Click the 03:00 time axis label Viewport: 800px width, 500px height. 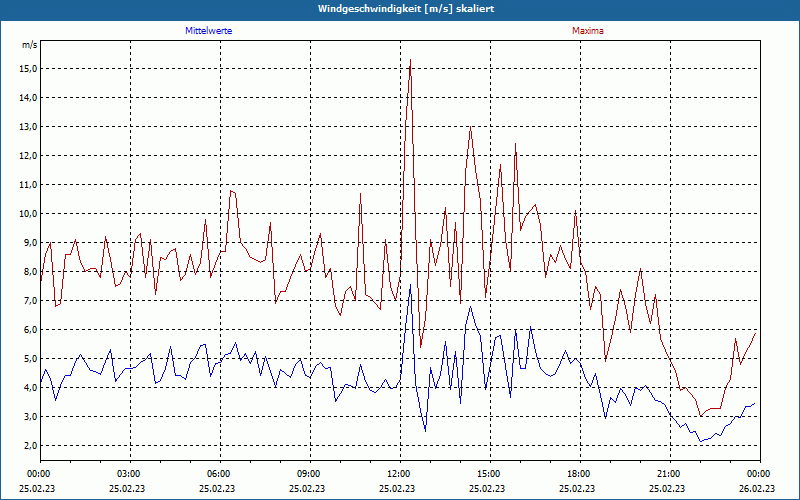(128, 474)
